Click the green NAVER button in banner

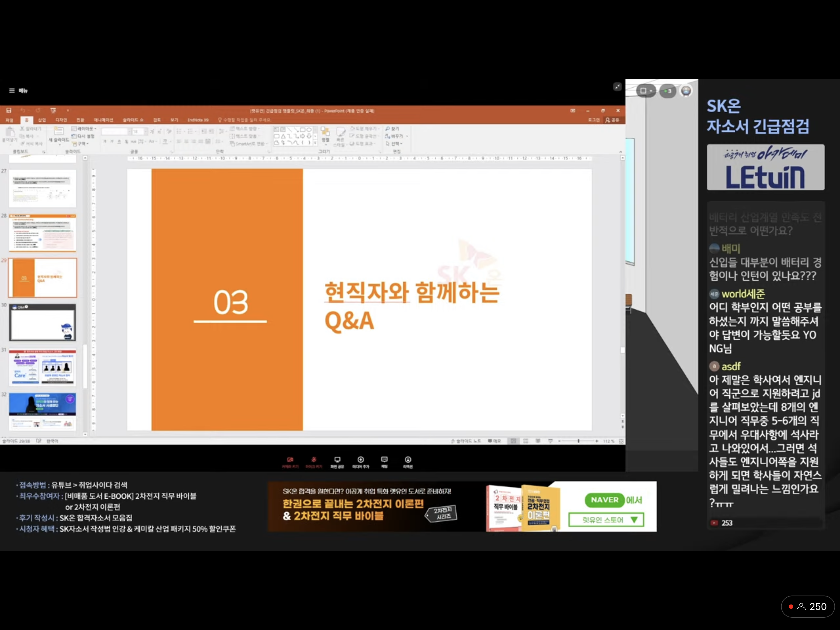coord(604,500)
